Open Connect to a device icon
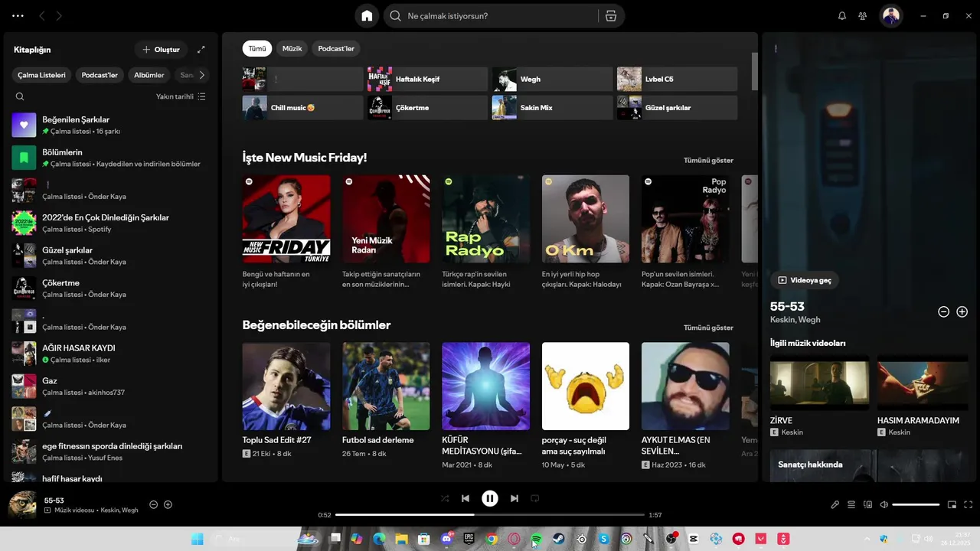Viewport: 980px width, 551px height. coord(867,504)
